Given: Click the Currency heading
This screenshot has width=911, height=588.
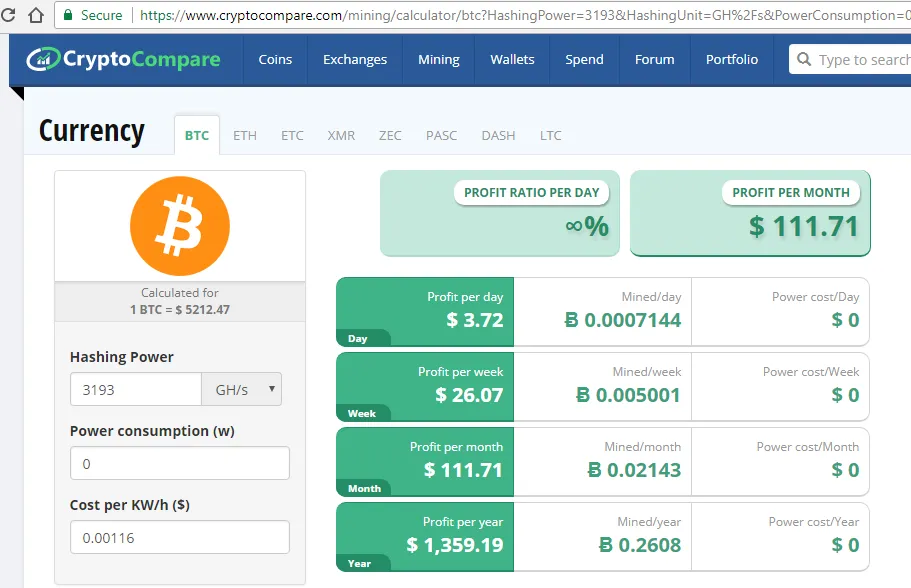Looking at the screenshot, I should pos(92,131).
